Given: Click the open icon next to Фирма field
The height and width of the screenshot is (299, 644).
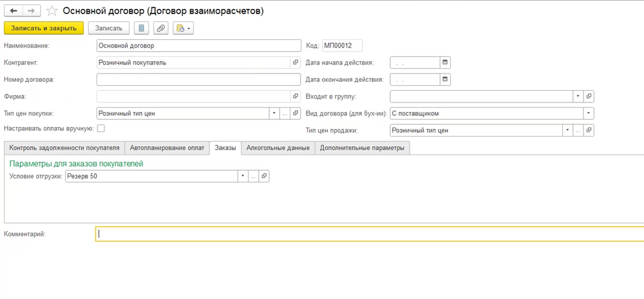Looking at the screenshot, I should [296, 96].
